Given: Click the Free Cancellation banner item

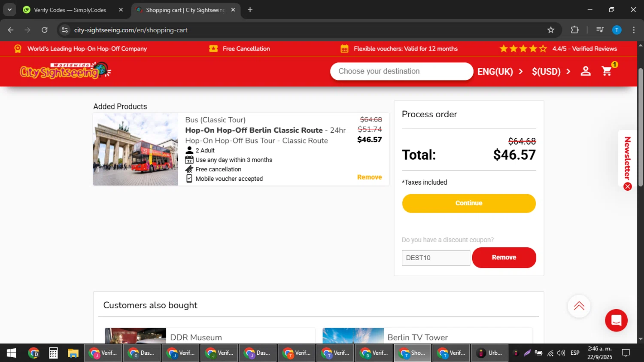Looking at the screenshot, I should [x=240, y=49].
